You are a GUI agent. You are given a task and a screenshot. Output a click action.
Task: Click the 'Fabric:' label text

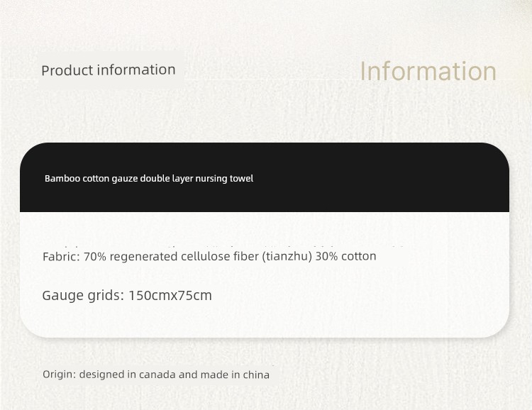click(61, 256)
